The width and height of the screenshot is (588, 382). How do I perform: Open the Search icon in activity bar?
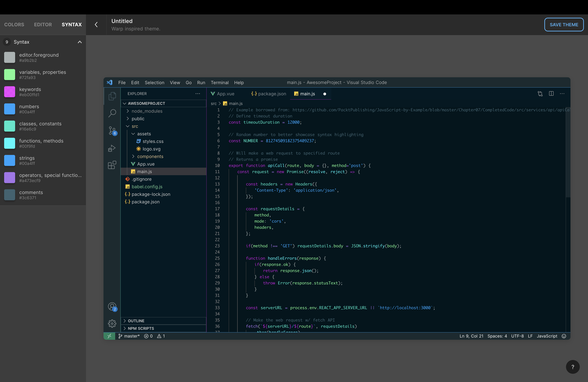coord(112,113)
